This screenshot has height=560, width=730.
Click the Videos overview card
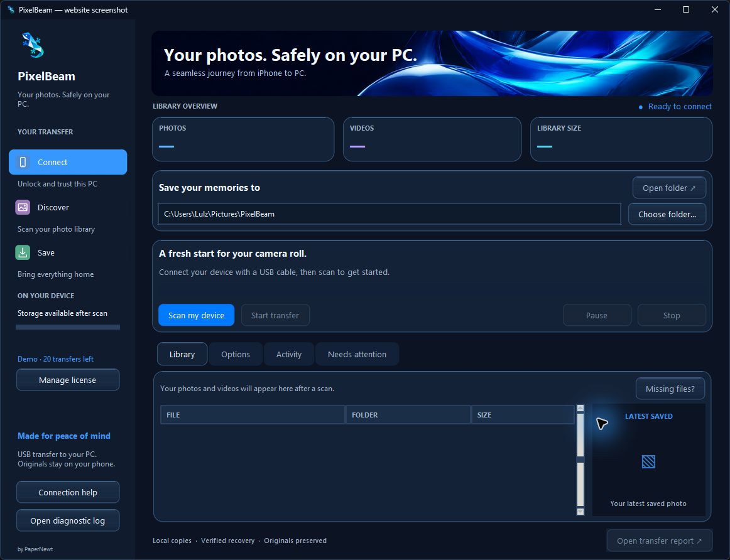tap(432, 139)
